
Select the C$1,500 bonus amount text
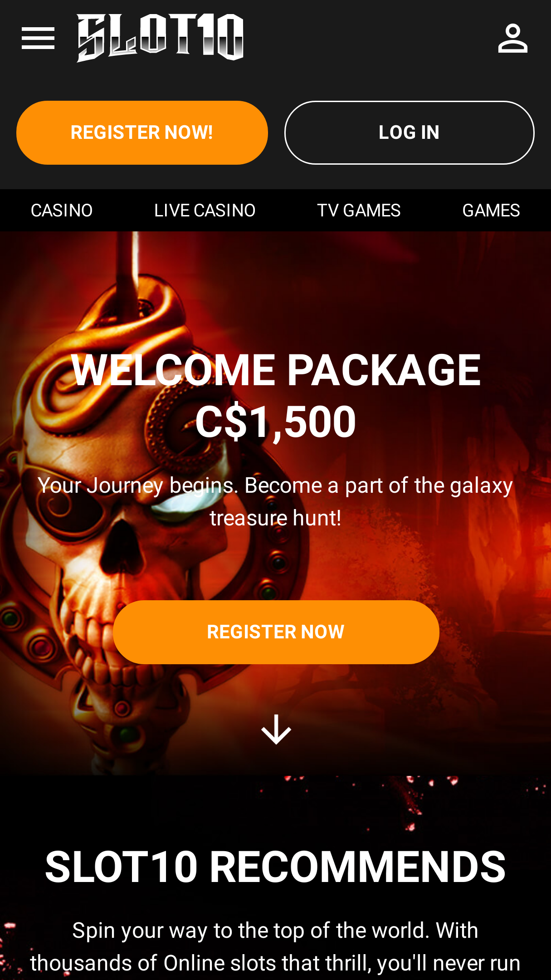[276, 422]
